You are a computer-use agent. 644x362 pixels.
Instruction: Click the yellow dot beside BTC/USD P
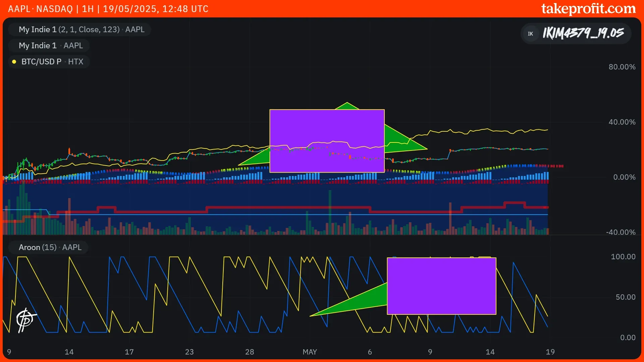[x=14, y=62]
